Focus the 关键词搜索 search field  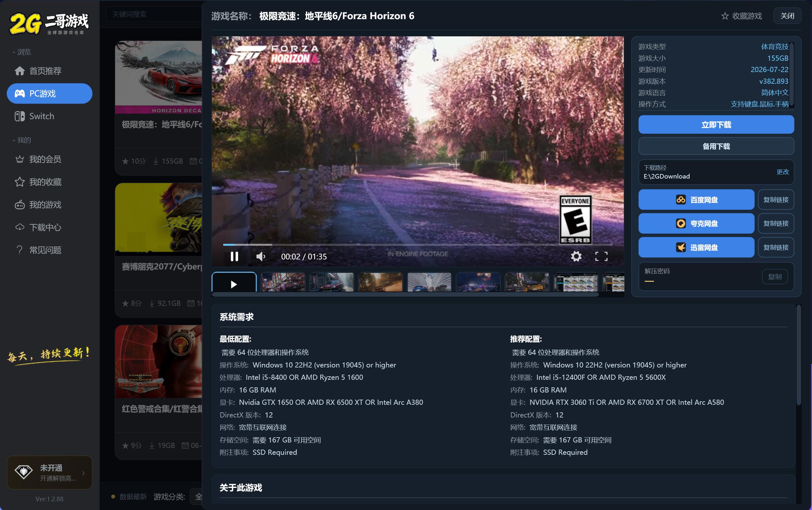pos(154,14)
